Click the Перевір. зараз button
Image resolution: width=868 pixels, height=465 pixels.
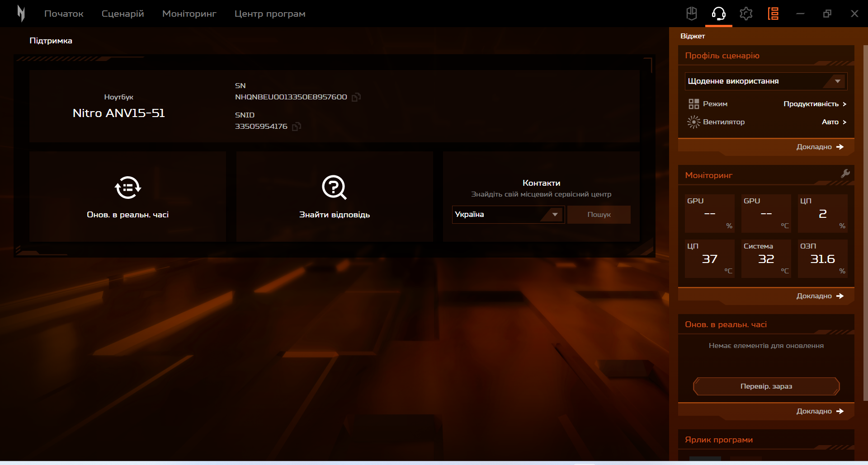point(766,386)
